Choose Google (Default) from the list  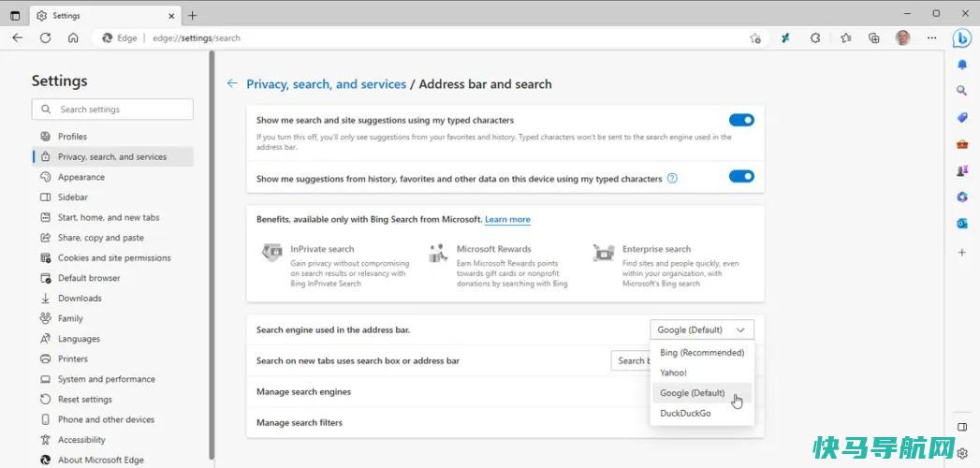[702, 393]
